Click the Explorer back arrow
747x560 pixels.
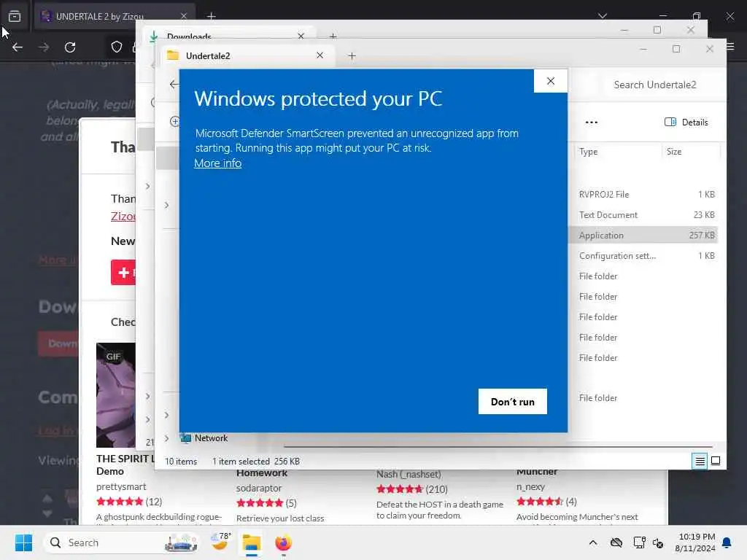[174, 85]
